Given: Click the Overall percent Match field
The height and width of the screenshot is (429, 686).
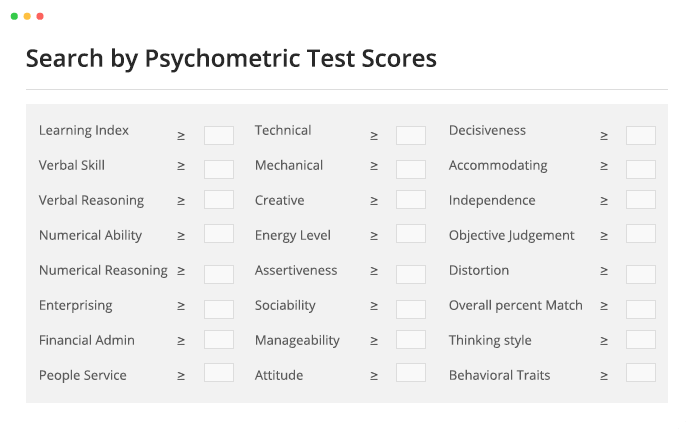Looking at the screenshot, I should tap(641, 309).
